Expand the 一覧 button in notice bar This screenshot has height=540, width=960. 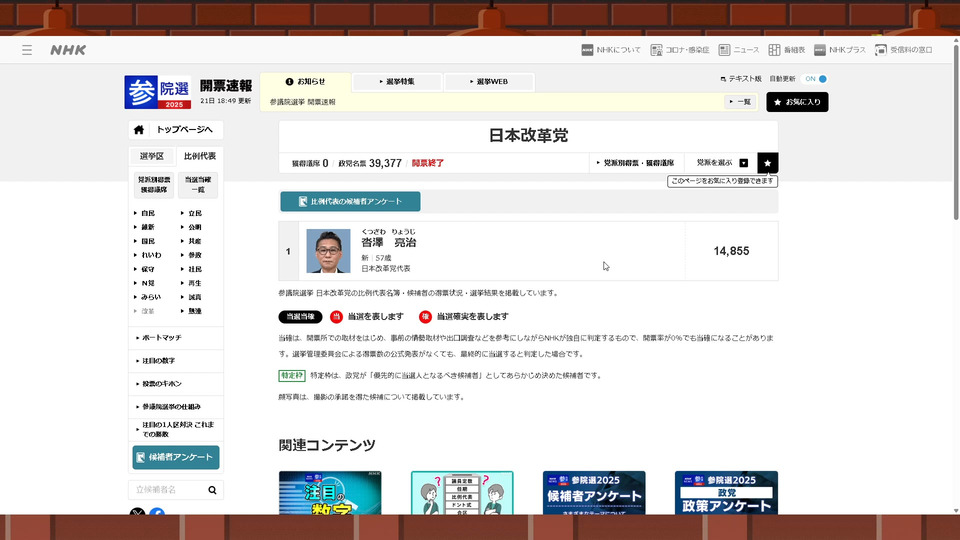(740, 102)
